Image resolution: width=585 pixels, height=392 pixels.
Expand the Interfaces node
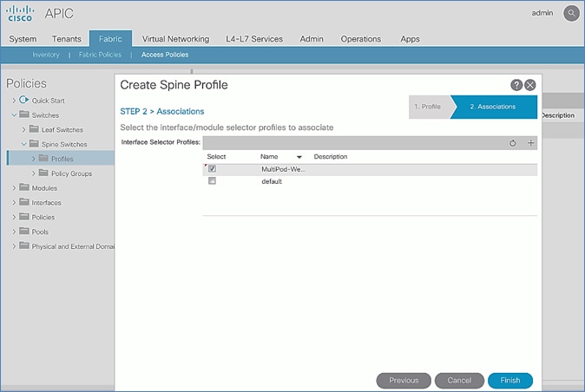[x=14, y=202]
